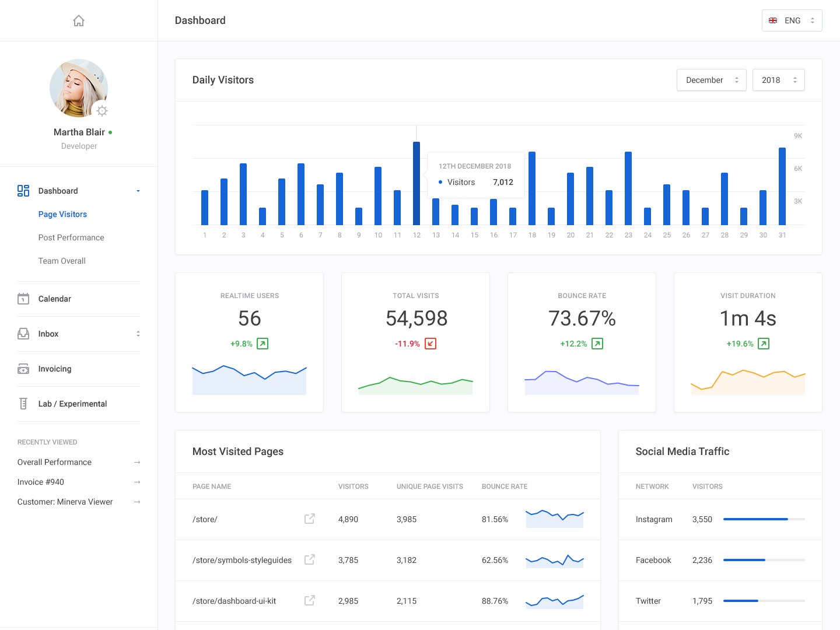Click arrow next to Invoice #940
This screenshot has width=840, height=630.
coord(137,482)
